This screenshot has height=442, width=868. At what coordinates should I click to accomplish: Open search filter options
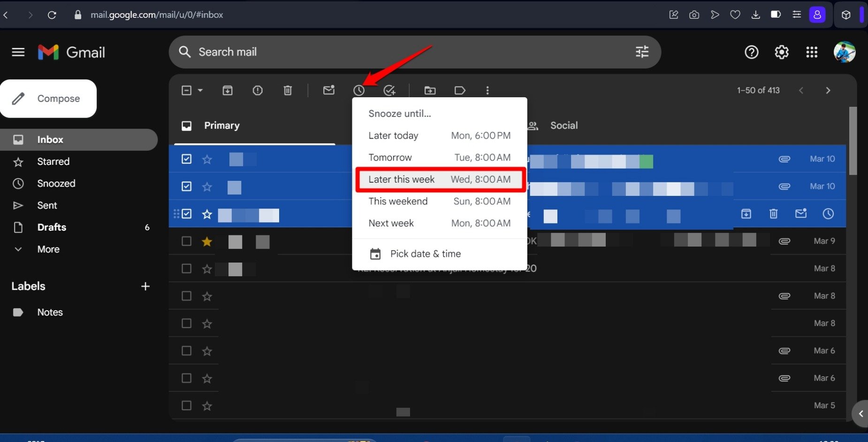[642, 52]
